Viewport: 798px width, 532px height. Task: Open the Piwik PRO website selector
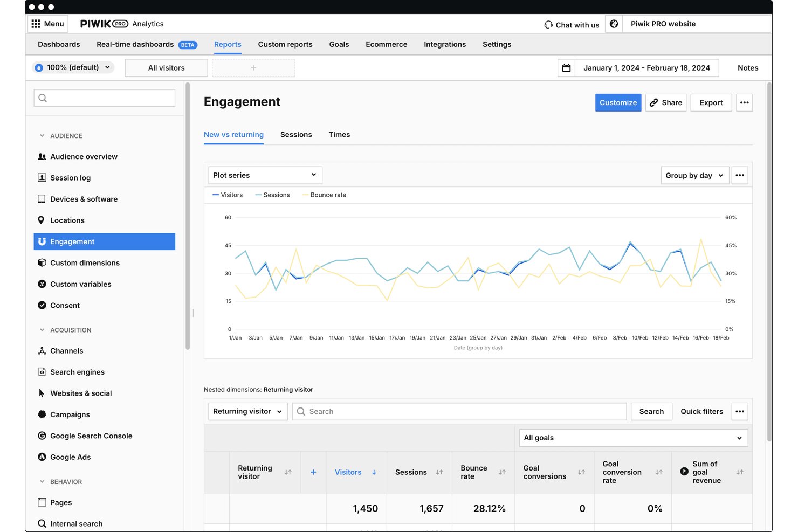(697, 24)
